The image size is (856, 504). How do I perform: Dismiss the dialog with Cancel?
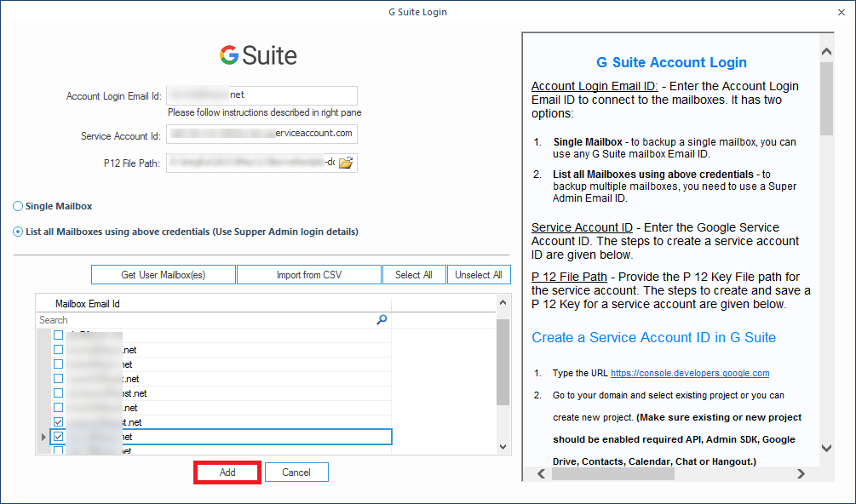(x=296, y=472)
